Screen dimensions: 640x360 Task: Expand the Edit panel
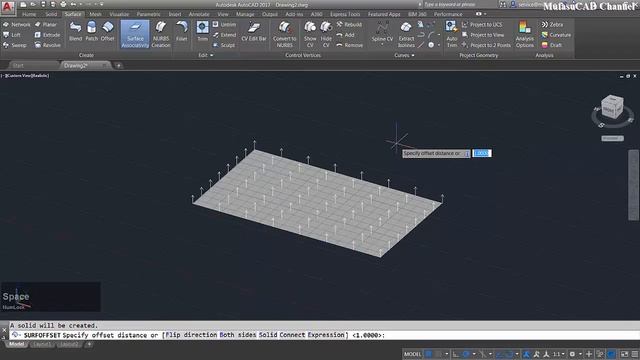[205, 55]
